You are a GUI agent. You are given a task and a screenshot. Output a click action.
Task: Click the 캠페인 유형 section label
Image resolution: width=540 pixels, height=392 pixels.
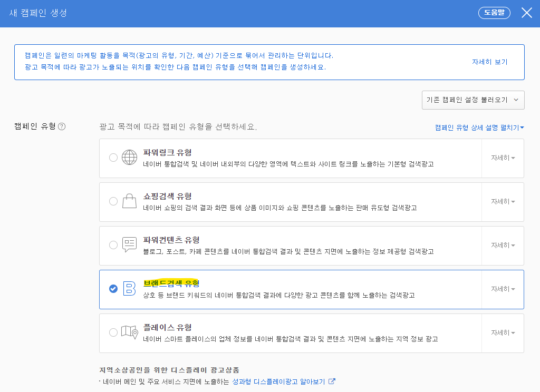pyautogui.click(x=35, y=126)
